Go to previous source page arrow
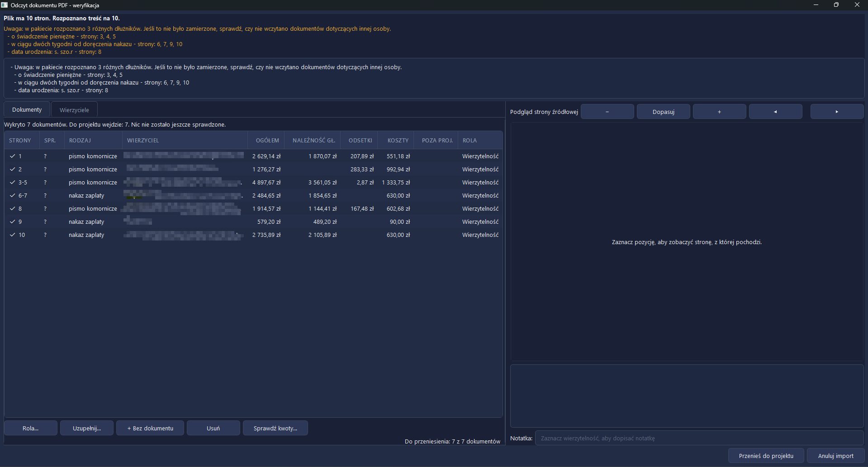Viewport: 868px width, 467px height. pos(775,112)
